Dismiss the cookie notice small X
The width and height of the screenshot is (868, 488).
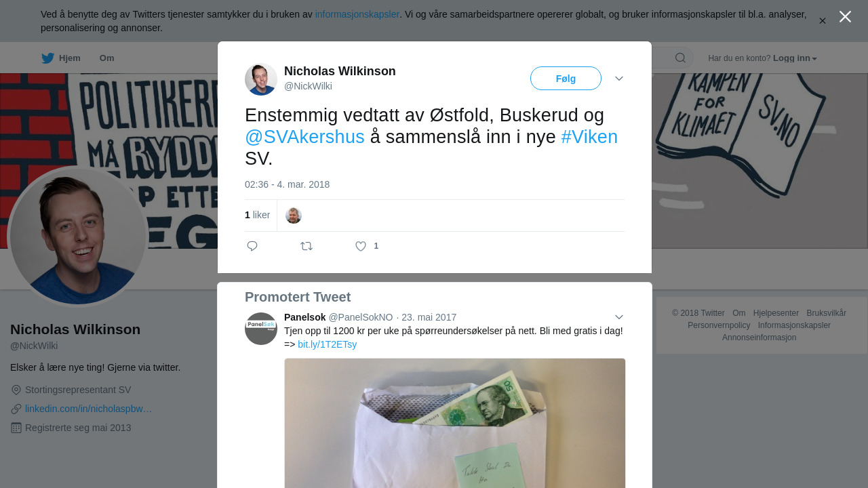[x=823, y=21]
